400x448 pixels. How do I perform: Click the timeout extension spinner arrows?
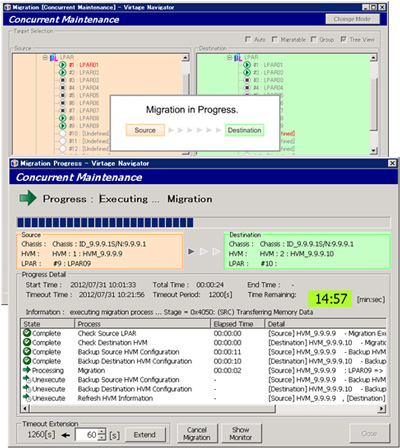pos(103,435)
